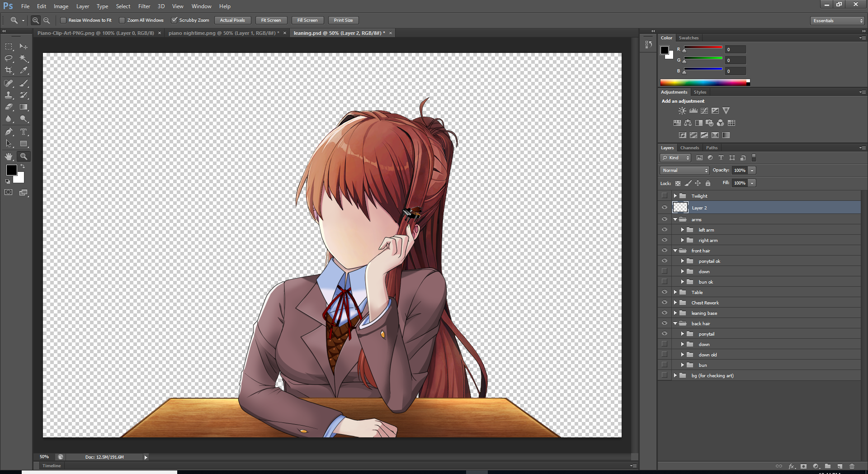Screen dimensions: 868x474
Task: Enable Zoom All Windows checkbox
Action: 122,20
